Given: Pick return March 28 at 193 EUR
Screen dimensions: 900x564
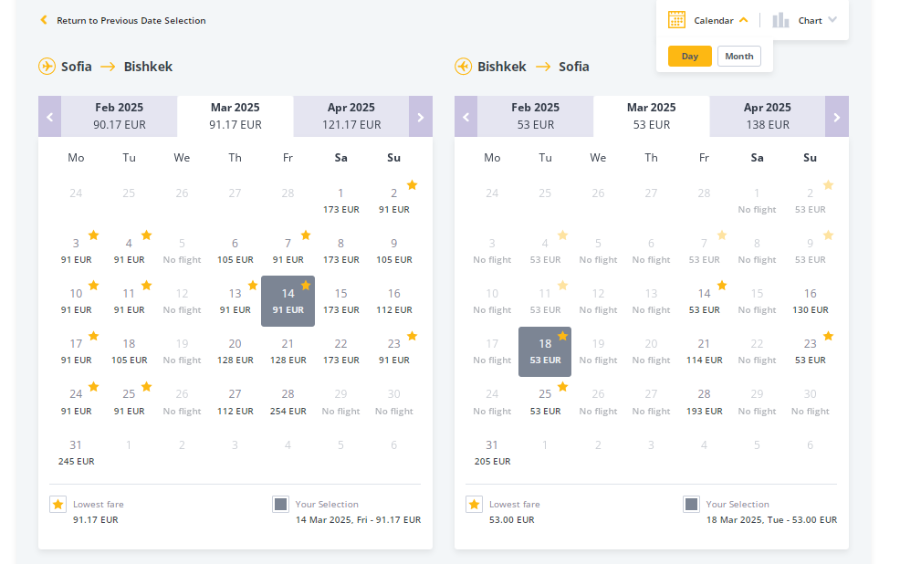Looking at the screenshot, I should pos(704,402).
